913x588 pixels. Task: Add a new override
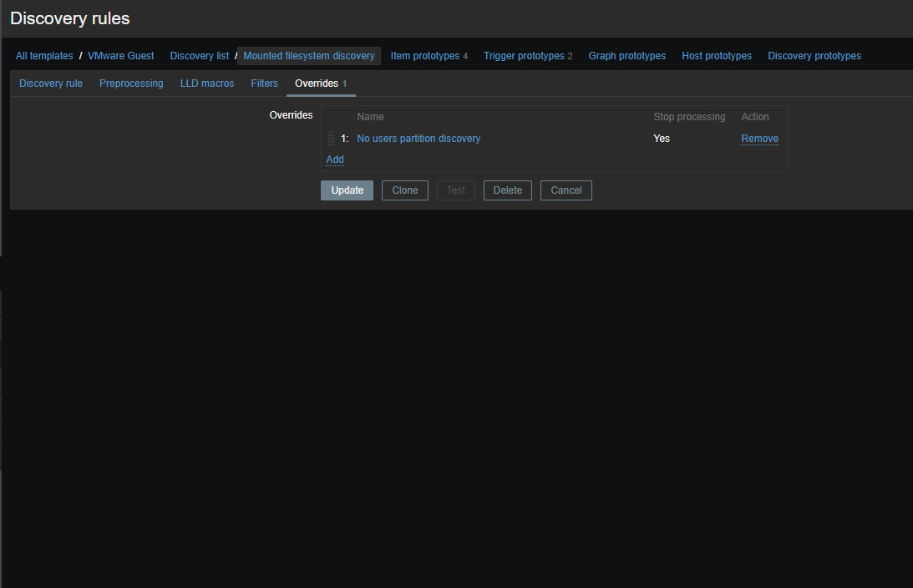[335, 160]
